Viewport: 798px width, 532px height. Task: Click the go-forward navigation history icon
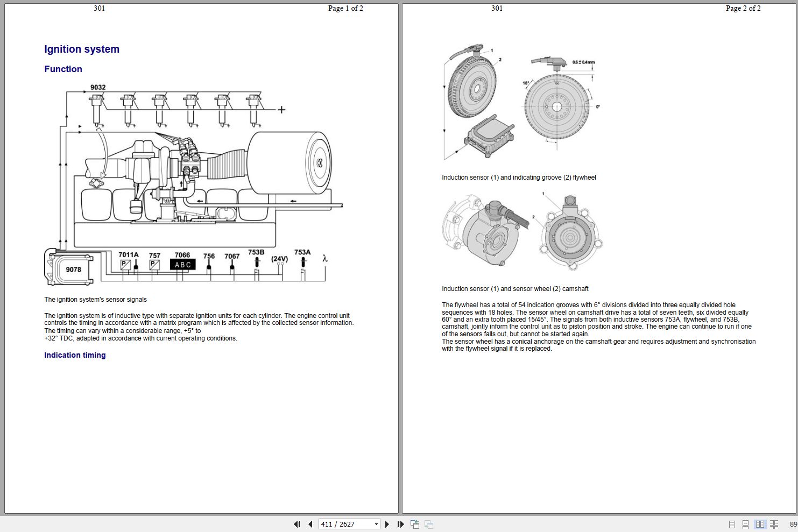(428, 523)
